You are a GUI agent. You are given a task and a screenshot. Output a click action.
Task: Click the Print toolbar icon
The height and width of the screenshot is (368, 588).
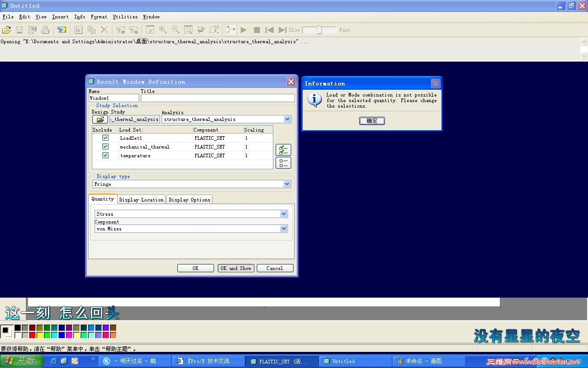pos(45,30)
